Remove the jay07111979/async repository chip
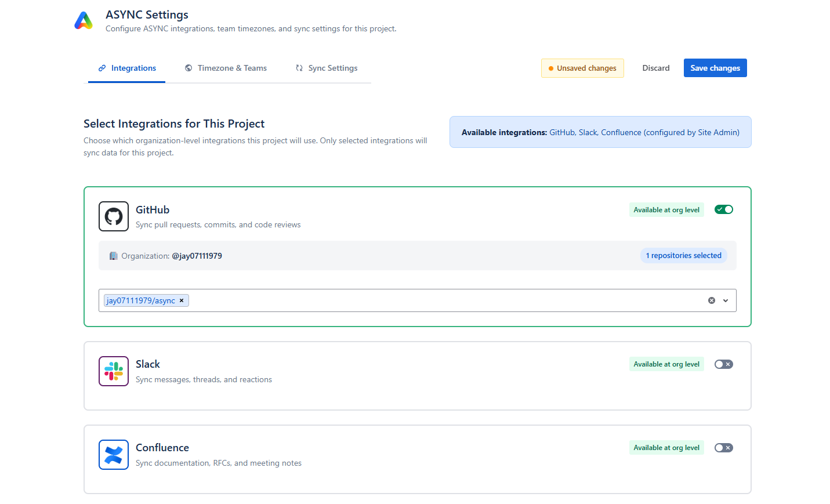 (182, 300)
